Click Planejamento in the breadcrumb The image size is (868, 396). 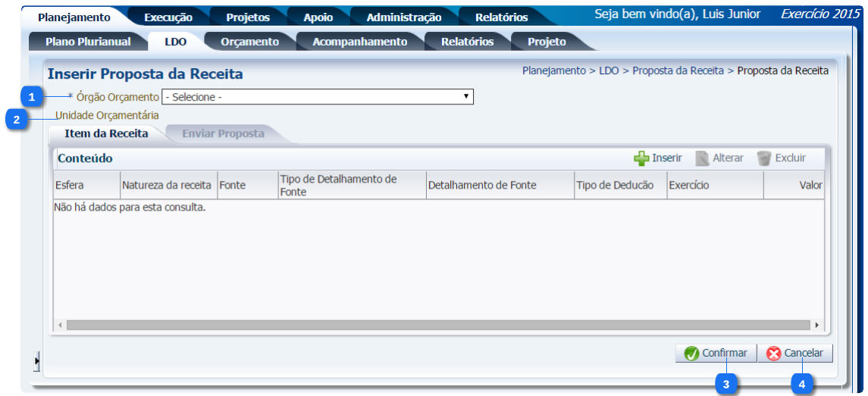point(553,70)
